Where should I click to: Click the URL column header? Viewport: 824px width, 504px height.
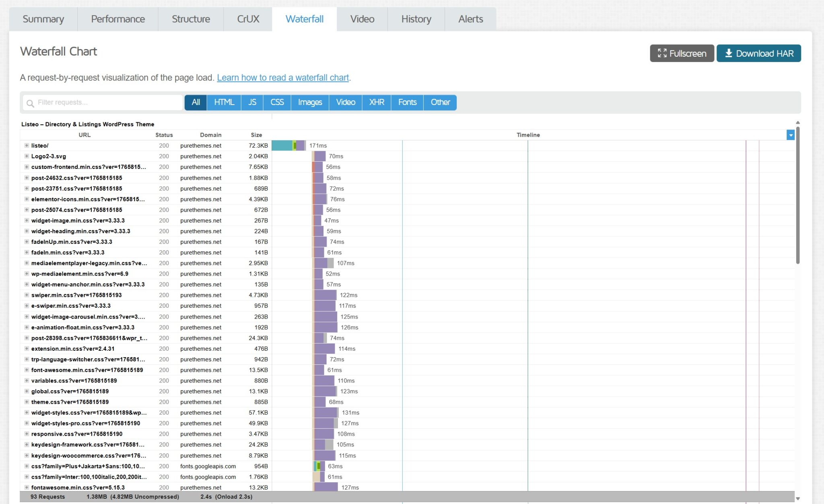click(x=84, y=135)
